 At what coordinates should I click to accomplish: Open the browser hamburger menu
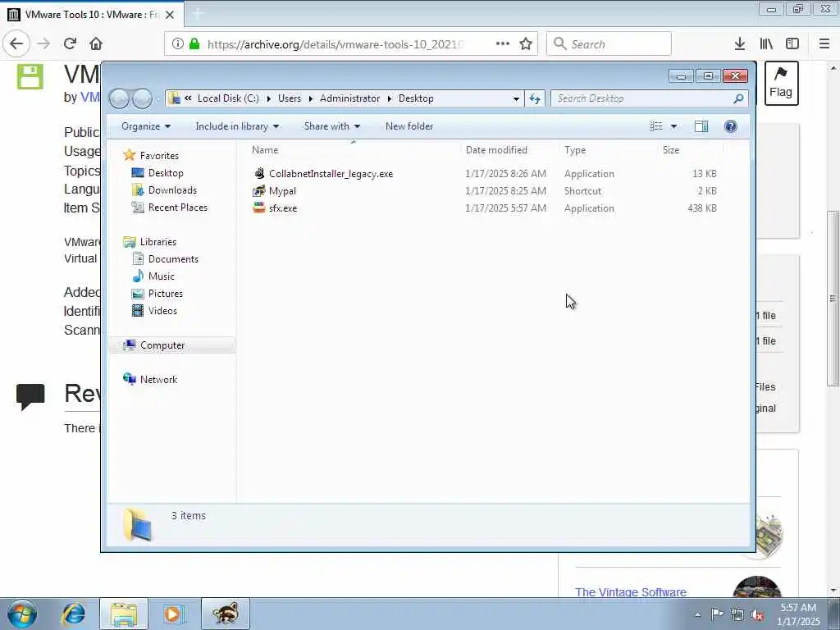tap(824, 44)
